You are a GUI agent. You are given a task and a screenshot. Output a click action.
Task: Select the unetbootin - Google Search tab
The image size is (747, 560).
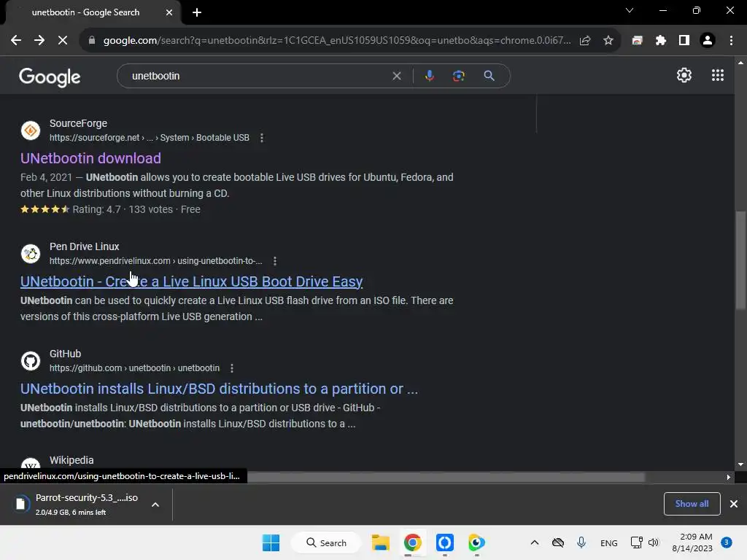pos(86,12)
